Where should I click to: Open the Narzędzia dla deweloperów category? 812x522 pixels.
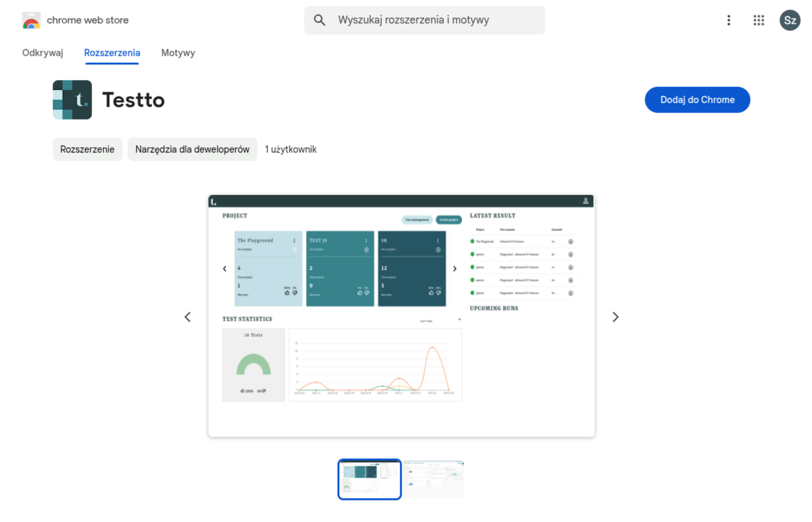pos(192,149)
